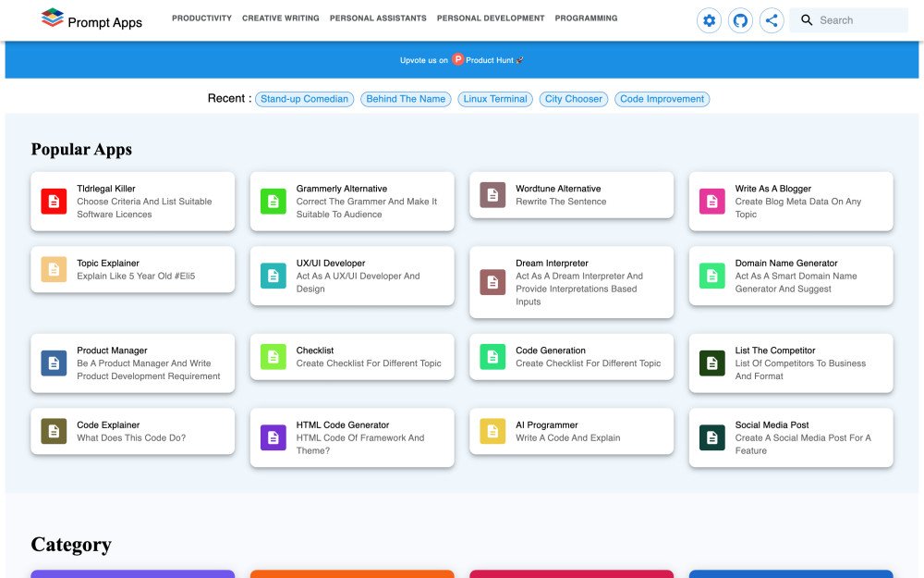The image size is (924, 578).
Task: Open the Social Media Post card
Action: point(791,437)
